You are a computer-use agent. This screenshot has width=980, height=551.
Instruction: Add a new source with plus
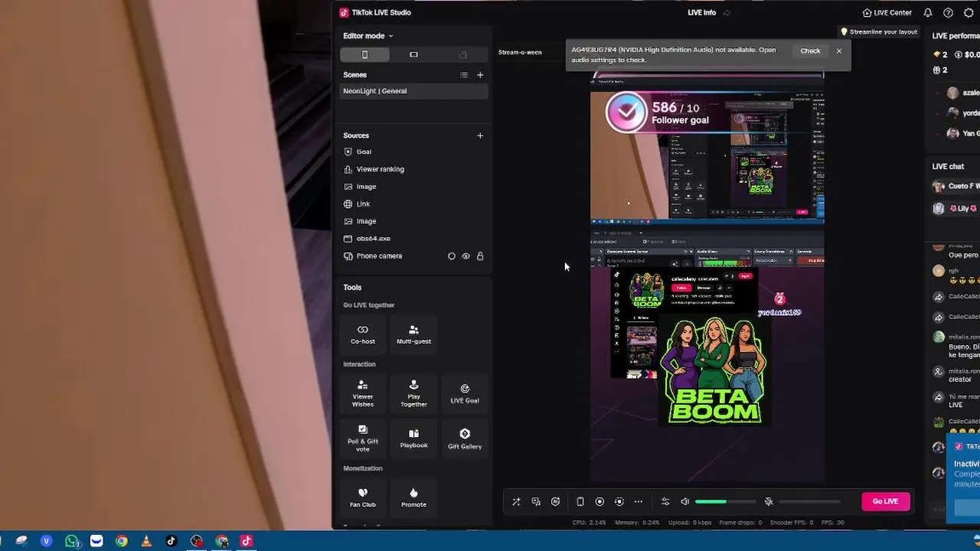(x=480, y=135)
